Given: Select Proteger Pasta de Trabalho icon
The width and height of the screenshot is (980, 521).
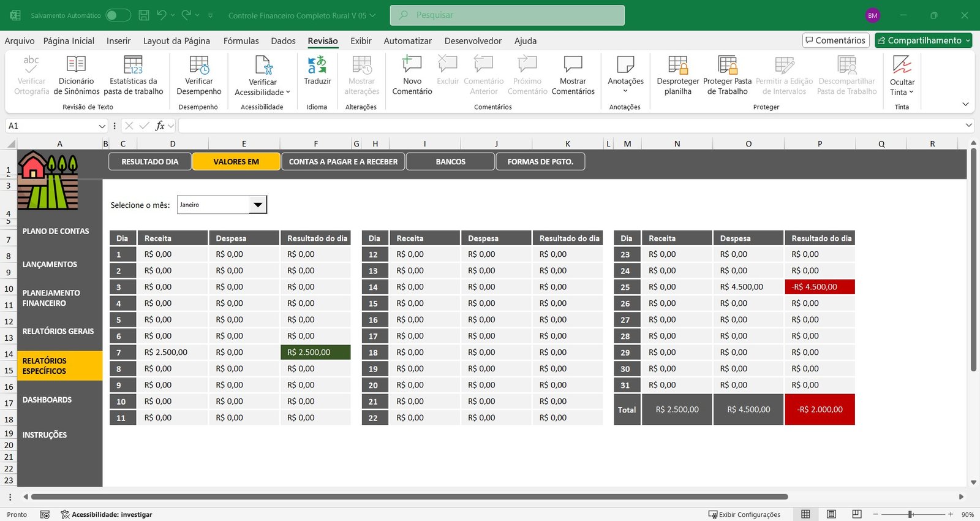Looking at the screenshot, I should 727,65.
